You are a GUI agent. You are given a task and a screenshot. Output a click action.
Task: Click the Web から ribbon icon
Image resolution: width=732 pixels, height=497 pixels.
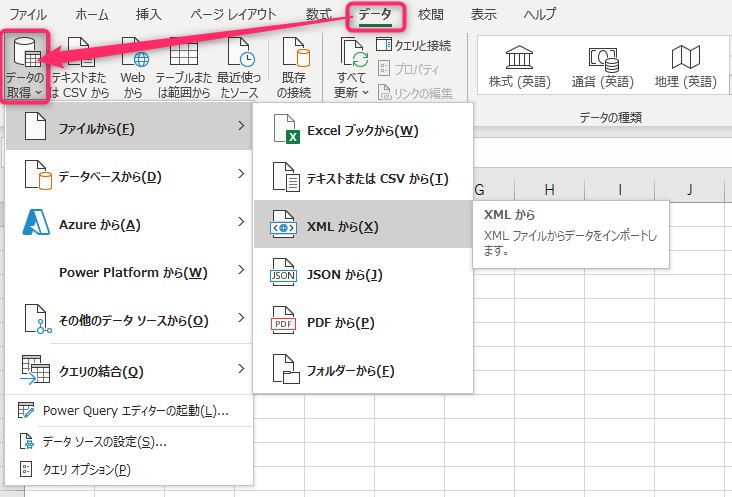point(133,67)
